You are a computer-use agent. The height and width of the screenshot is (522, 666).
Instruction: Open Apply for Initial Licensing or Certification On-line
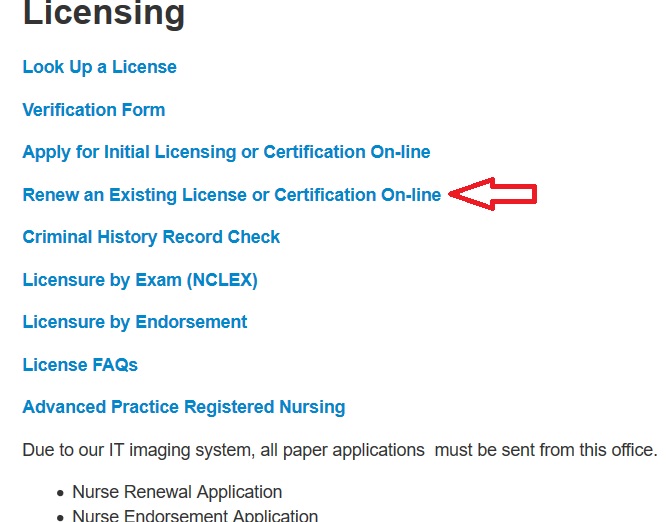point(226,152)
